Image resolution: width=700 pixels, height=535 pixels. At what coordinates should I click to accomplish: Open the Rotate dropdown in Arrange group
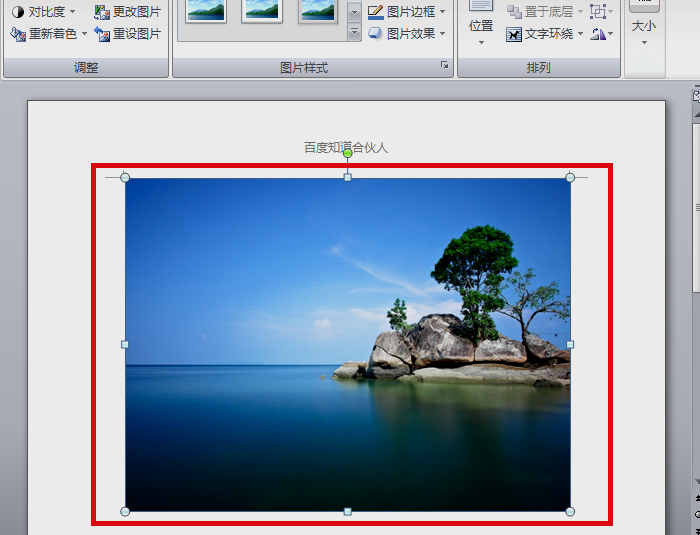pyautogui.click(x=601, y=34)
